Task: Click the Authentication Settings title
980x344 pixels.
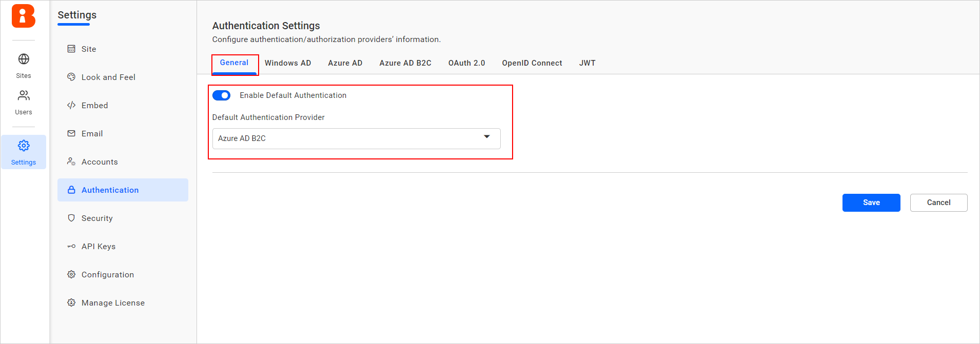Action: click(x=266, y=26)
